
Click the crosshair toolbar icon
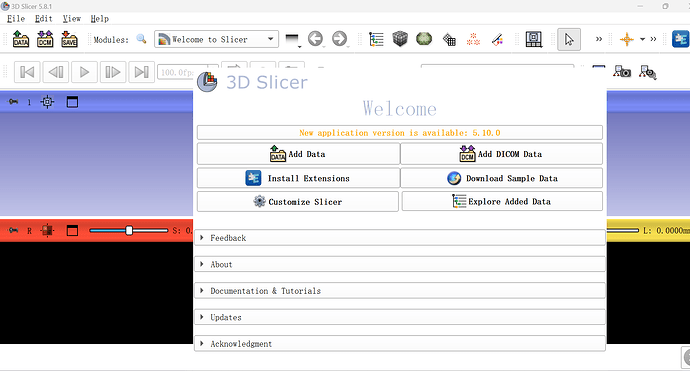click(627, 39)
